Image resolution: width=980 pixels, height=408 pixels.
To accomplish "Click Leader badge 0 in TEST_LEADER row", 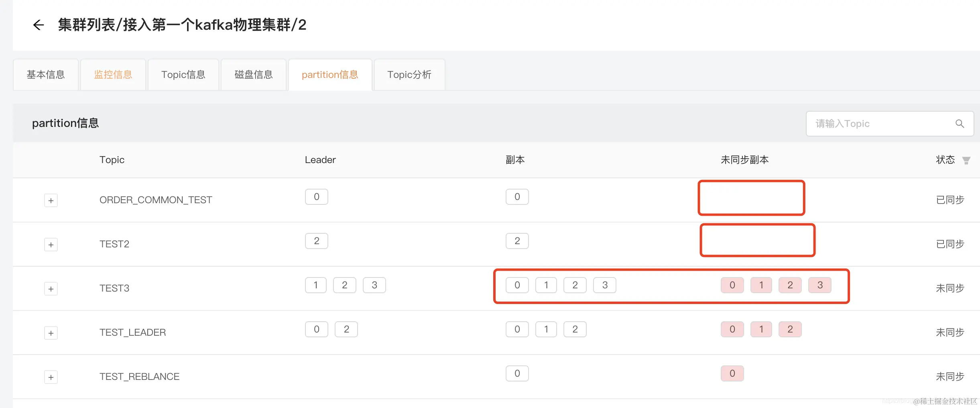I will click(317, 329).
